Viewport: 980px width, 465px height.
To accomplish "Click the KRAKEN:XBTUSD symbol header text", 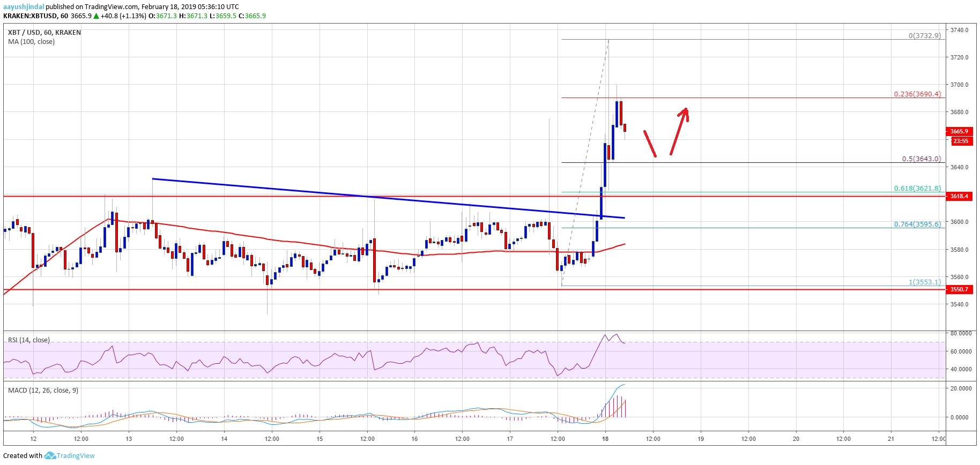I will pos(30,16).
